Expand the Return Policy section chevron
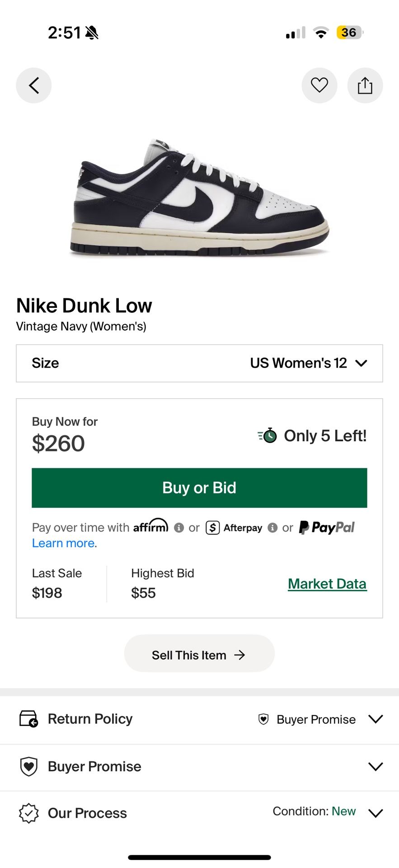Image resolution: width=399 pixels, height=868 pixels. click(376, 719)
